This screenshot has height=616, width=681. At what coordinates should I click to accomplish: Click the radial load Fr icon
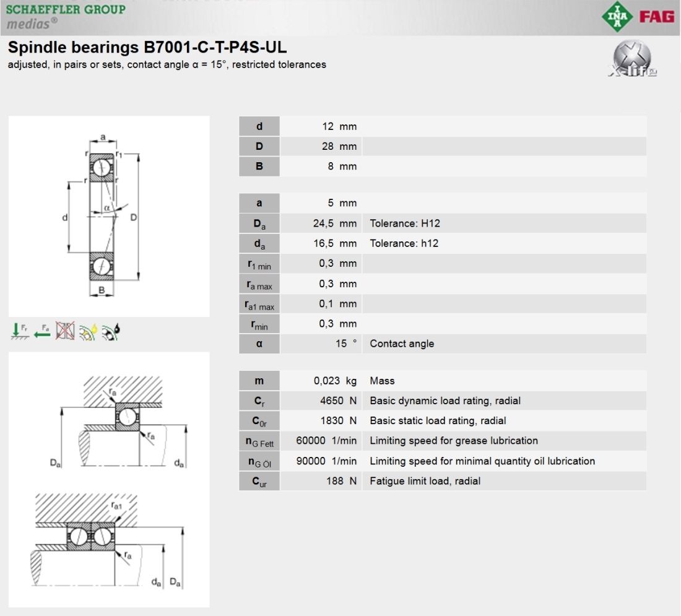[x=20, y=331]
